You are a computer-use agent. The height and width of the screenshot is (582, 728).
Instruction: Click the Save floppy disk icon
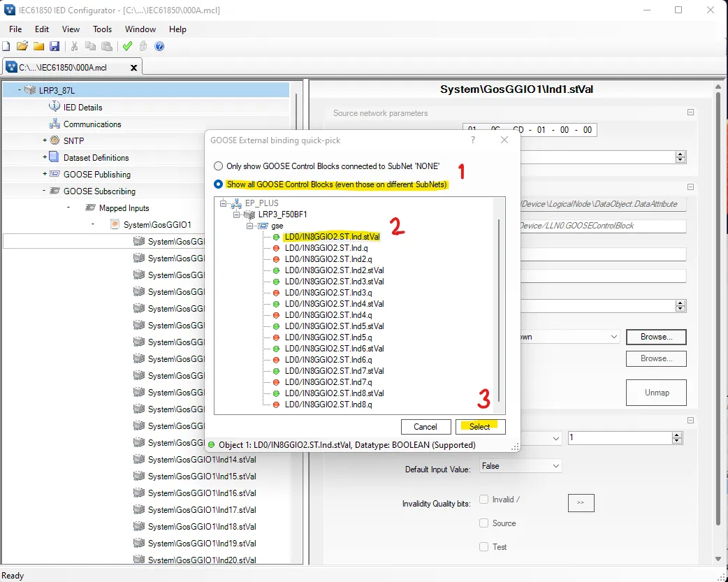[x=54, y=46]
